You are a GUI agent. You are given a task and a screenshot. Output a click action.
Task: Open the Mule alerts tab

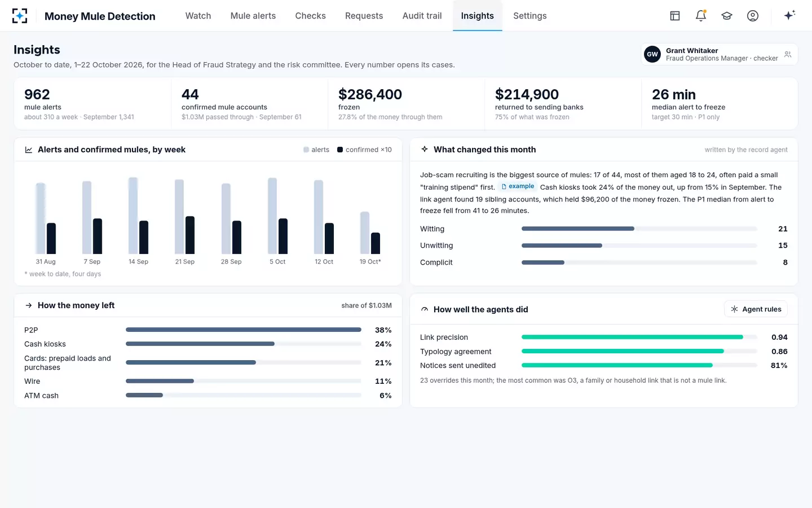pyautogui.click(x=253, y=16)
